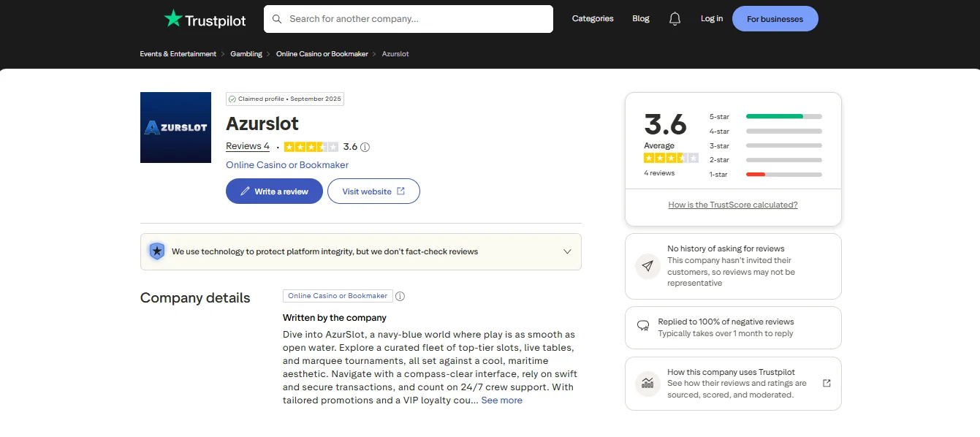Filter by 1-star rating bar
This screenshot has height=437, width=980.
(765, 175)
